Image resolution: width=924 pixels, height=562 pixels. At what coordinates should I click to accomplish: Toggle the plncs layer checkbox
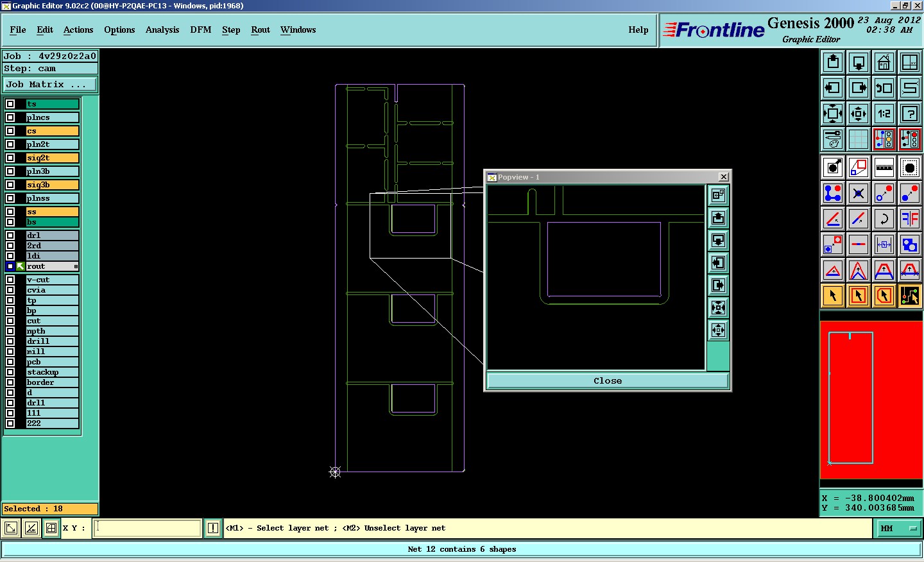(10, 117)
